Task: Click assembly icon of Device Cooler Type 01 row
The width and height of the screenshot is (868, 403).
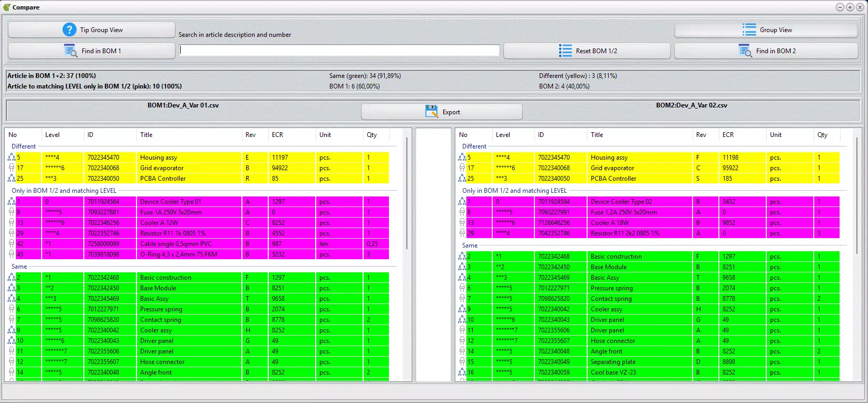Action: pyautogui.click(x=12, y=201)
